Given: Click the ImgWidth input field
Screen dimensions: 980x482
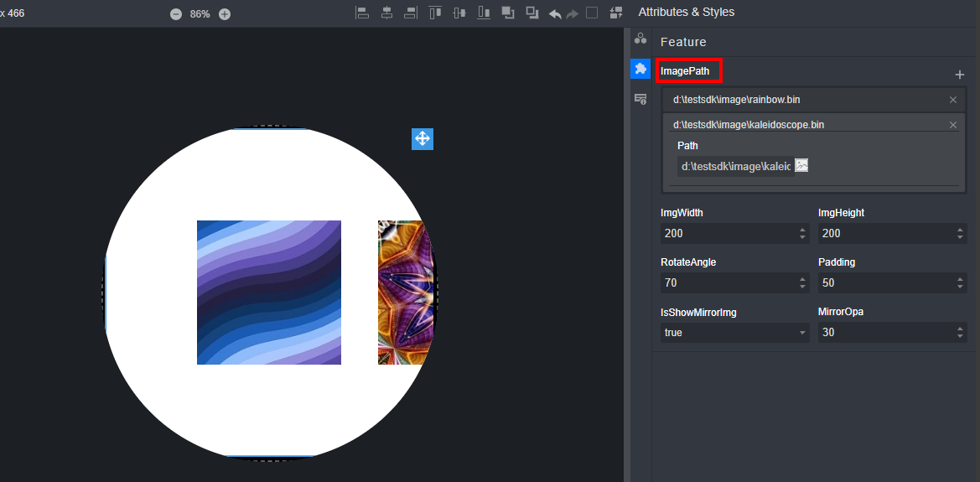Looking at the screenshot, I should tap(728, 233).
